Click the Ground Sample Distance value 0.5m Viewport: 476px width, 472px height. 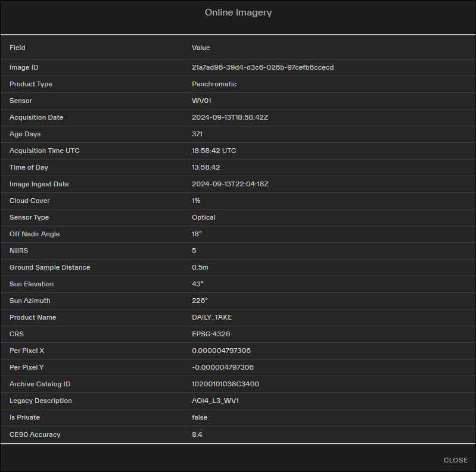tap(200, 267)
